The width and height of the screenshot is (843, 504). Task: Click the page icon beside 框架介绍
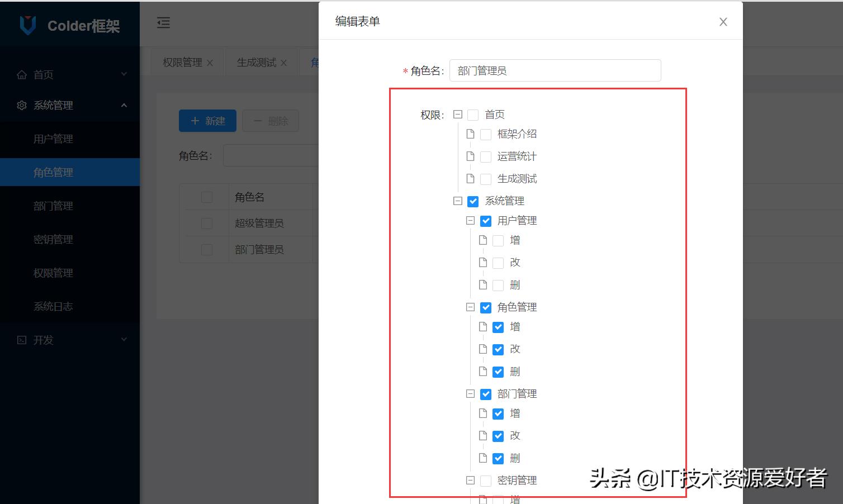click(x=470, y=134)
